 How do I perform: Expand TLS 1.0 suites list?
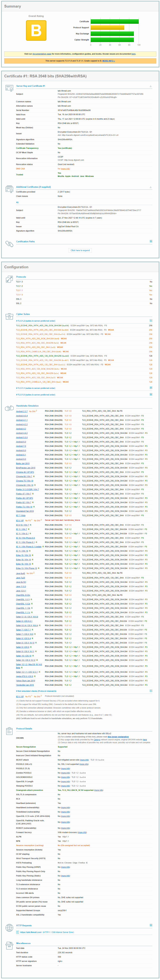pos(151,394)
